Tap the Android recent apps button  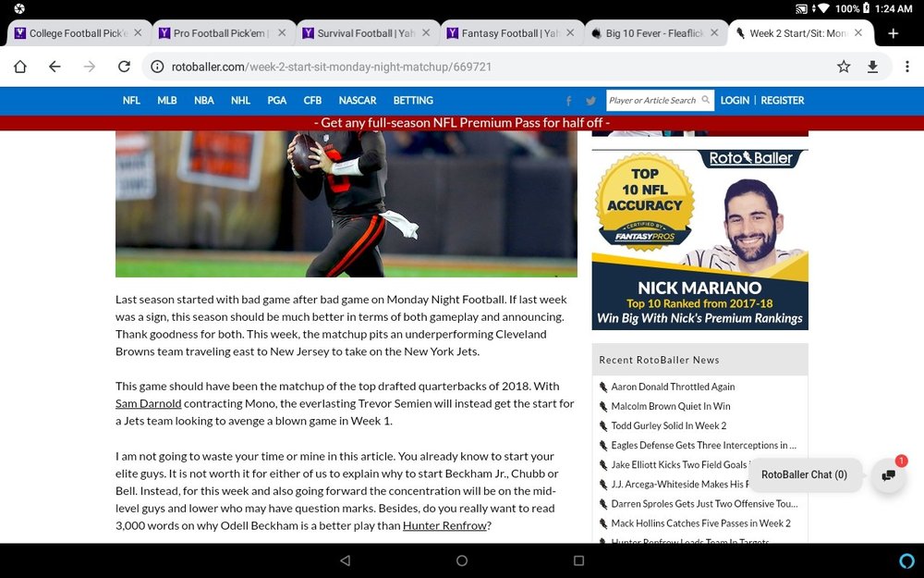pyautogui.click(x=578, y=560)
